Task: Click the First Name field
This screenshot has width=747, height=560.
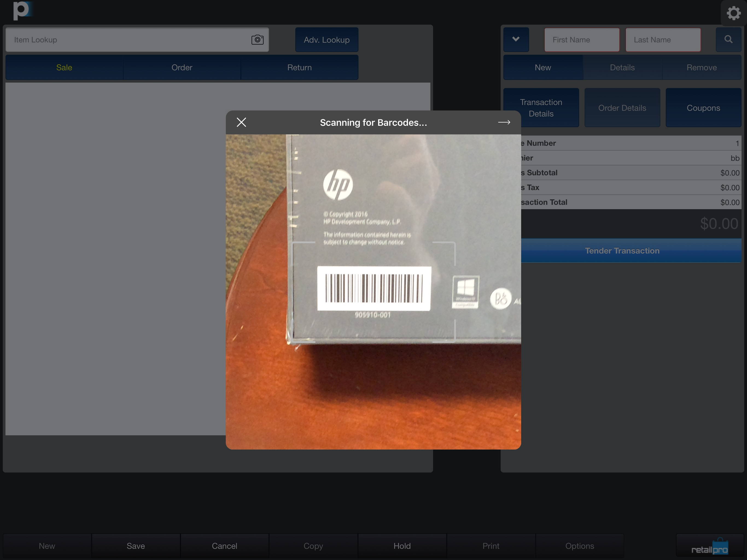Action: coord(582,40)
